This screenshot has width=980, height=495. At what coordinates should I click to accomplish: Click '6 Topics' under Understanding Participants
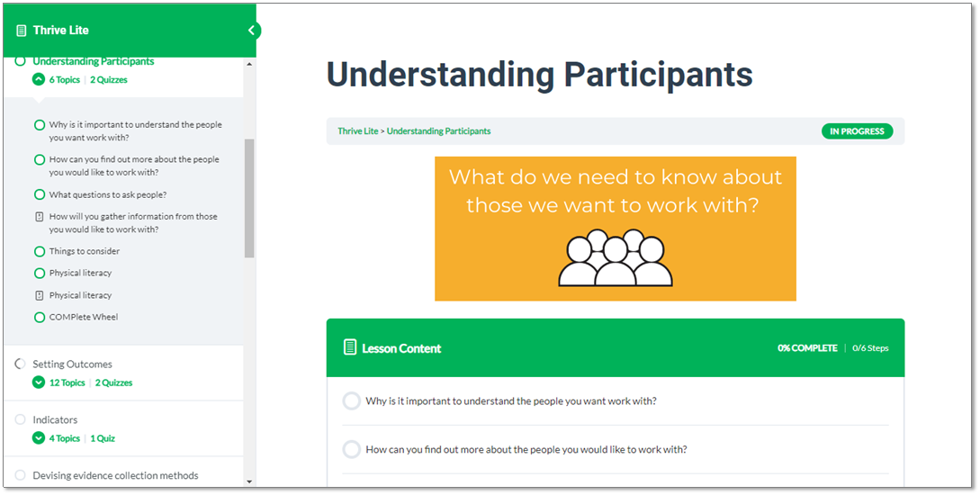tap(65, 79)
